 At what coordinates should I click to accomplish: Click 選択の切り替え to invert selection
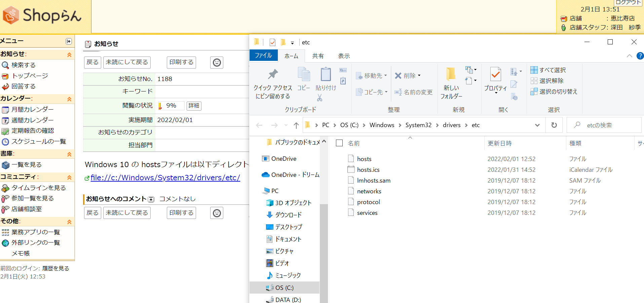(x=554, y=91)
